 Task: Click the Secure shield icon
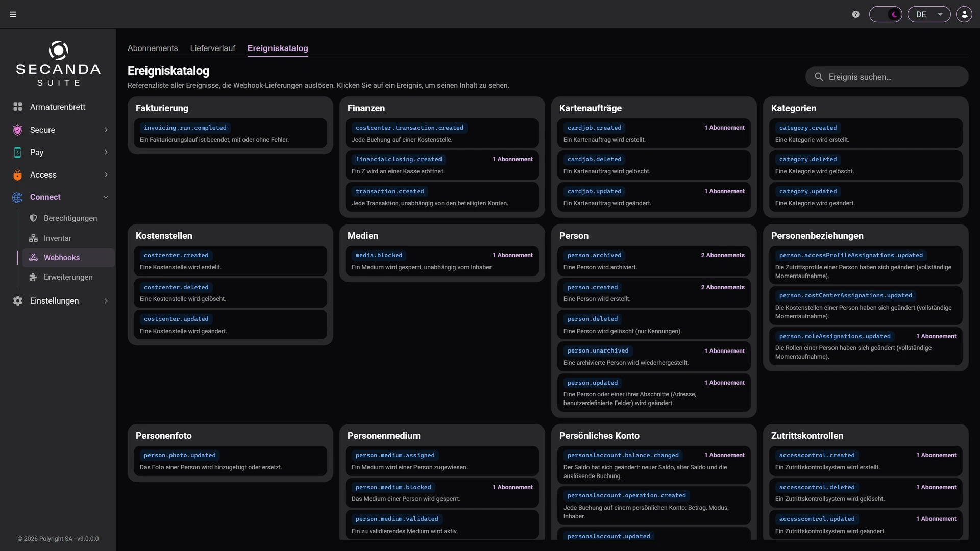[x=18, y=130]
